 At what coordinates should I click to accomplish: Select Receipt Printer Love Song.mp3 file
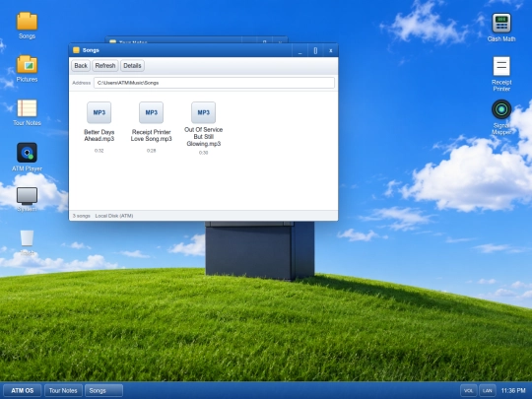pos(152,127)
